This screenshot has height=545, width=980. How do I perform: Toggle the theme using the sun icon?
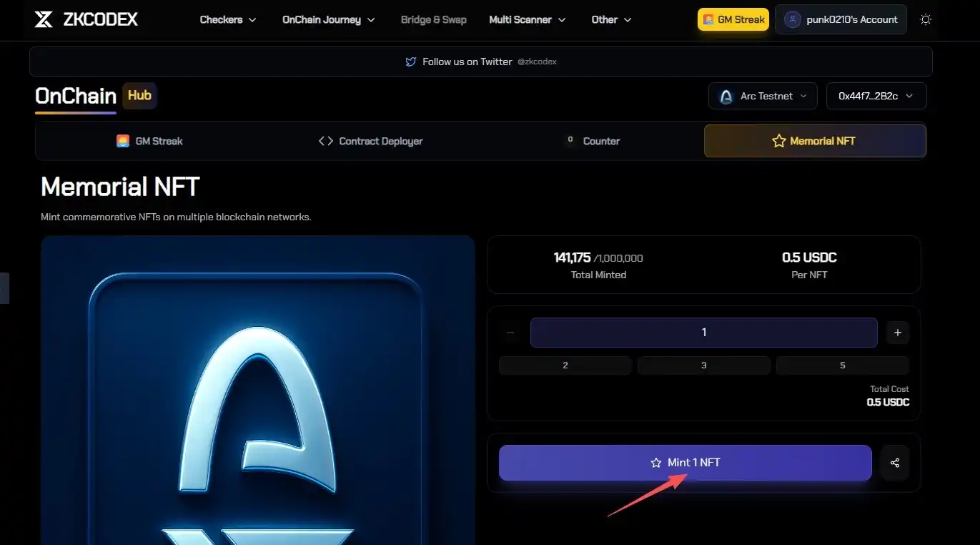tap(926, 19)
